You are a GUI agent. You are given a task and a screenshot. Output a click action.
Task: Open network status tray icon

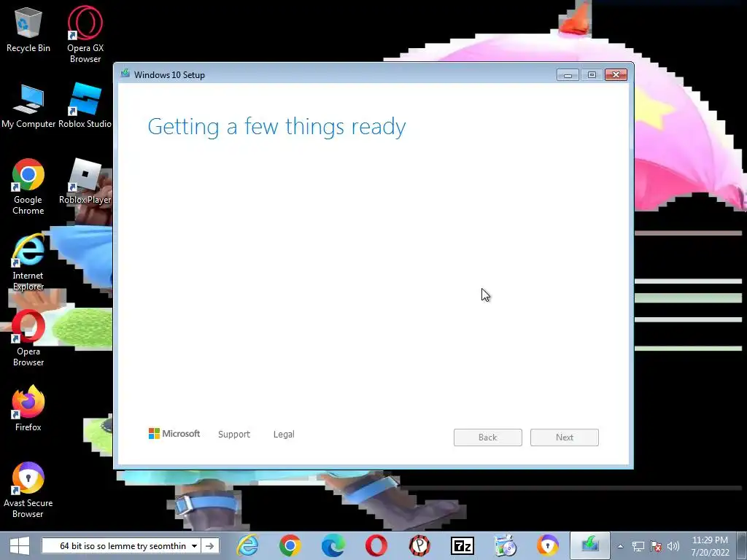(x=638, y=546)
